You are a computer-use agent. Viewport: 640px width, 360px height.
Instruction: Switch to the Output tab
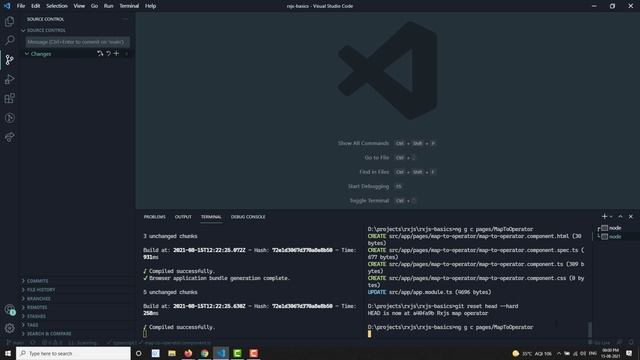tap(183, 217)
